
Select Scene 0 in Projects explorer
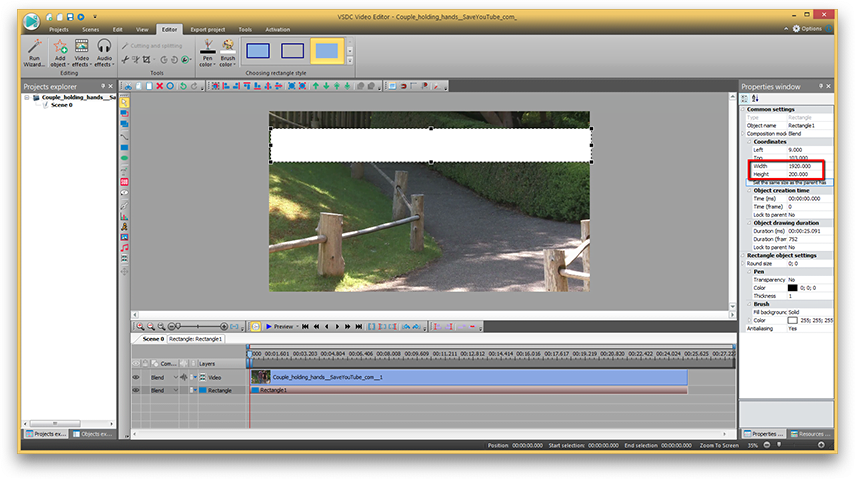[61, 105]
